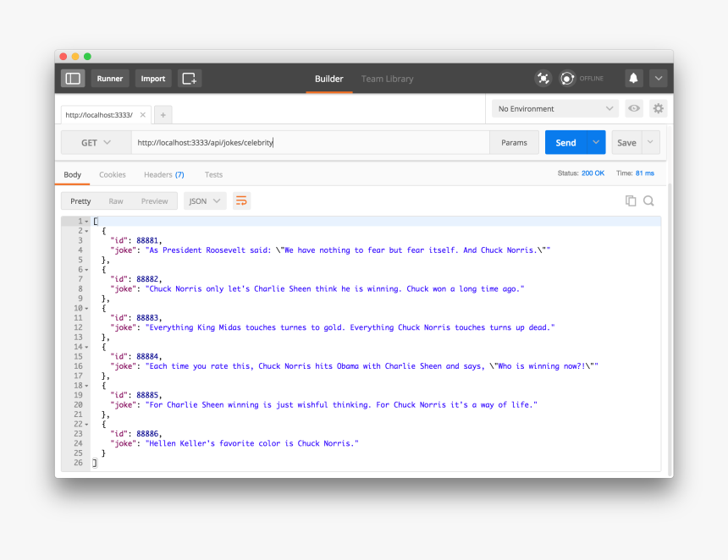Viewport: 728px width, 560px height.
Task: Click the joke text about King Midas
Action: 350,327
